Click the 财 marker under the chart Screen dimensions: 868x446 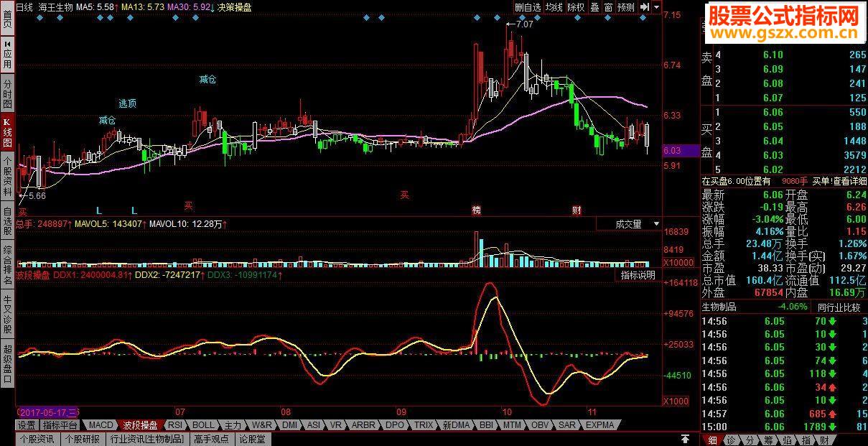(576, 210)
